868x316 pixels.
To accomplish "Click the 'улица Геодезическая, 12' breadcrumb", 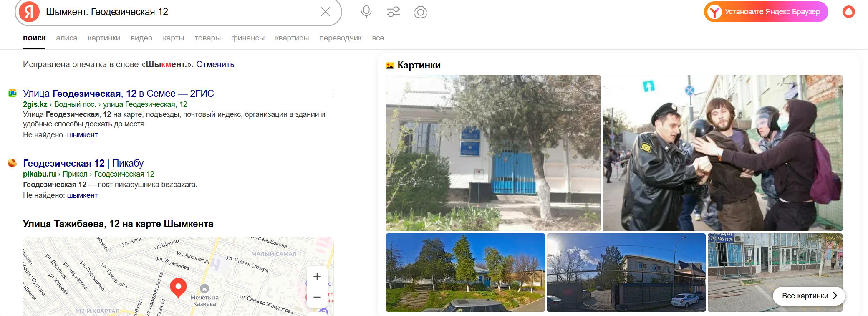I will [x=145, y=104].
